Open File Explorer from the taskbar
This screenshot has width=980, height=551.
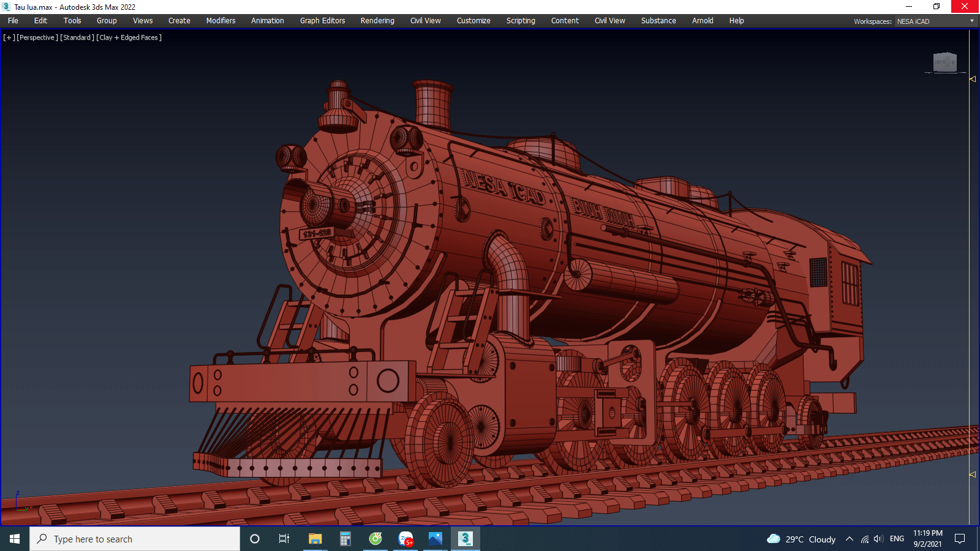tap(315, 539)
